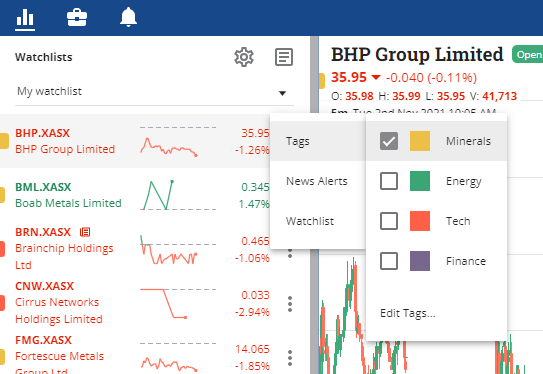The width and height of the screenshot is (543, 374).
Task: Select the Boab Metals Limited watchlist row
Action: (x=135, y=195)
